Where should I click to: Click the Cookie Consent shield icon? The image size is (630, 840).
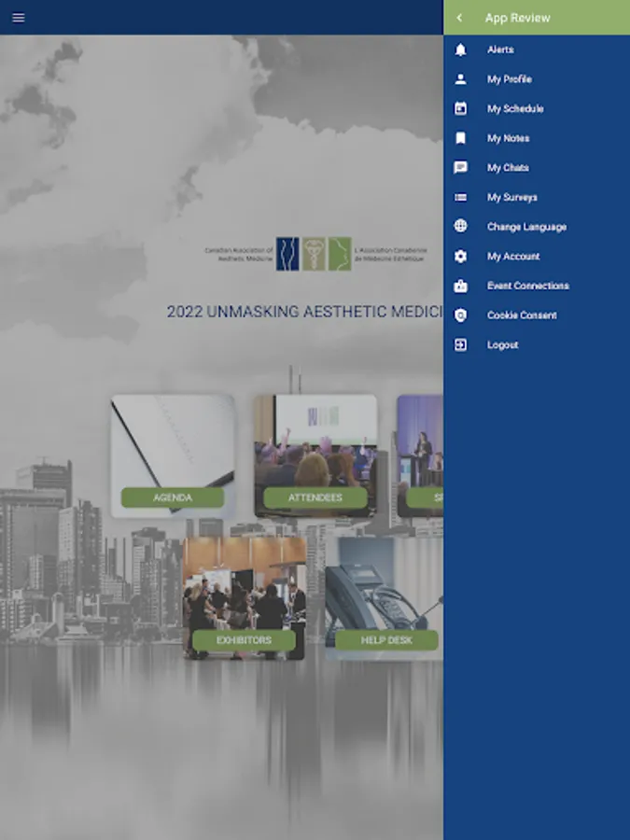click(x=461, y=315)
